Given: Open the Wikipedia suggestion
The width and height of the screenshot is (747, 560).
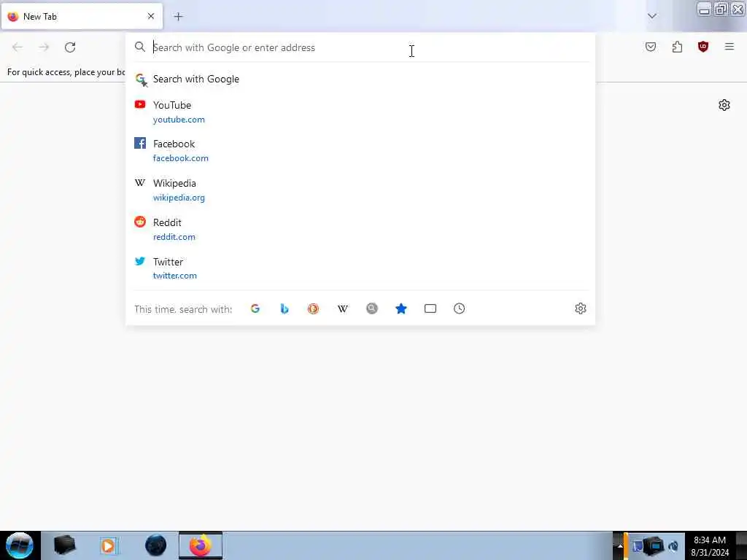Looking at the screenshot, I should [360, 190].
